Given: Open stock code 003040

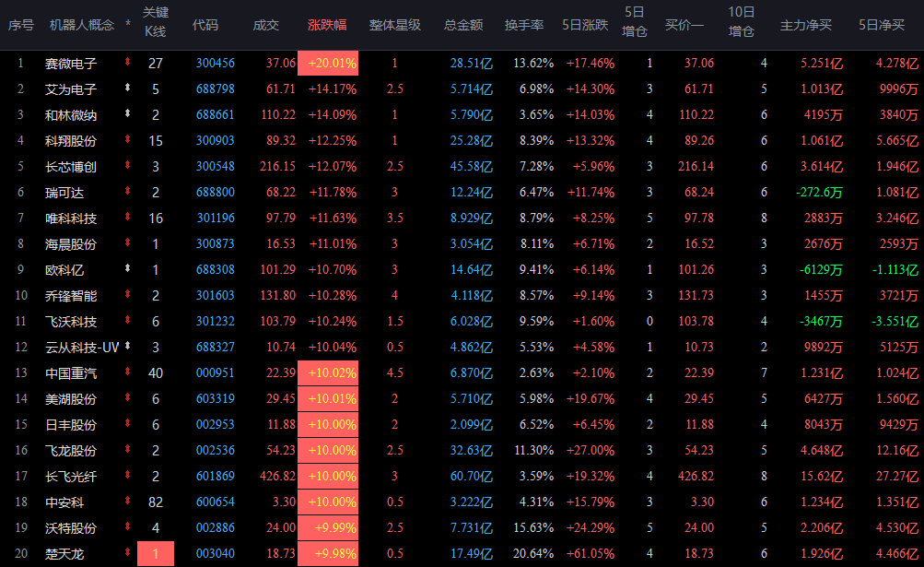Looking at the screenshot, I should pos(215,553).
